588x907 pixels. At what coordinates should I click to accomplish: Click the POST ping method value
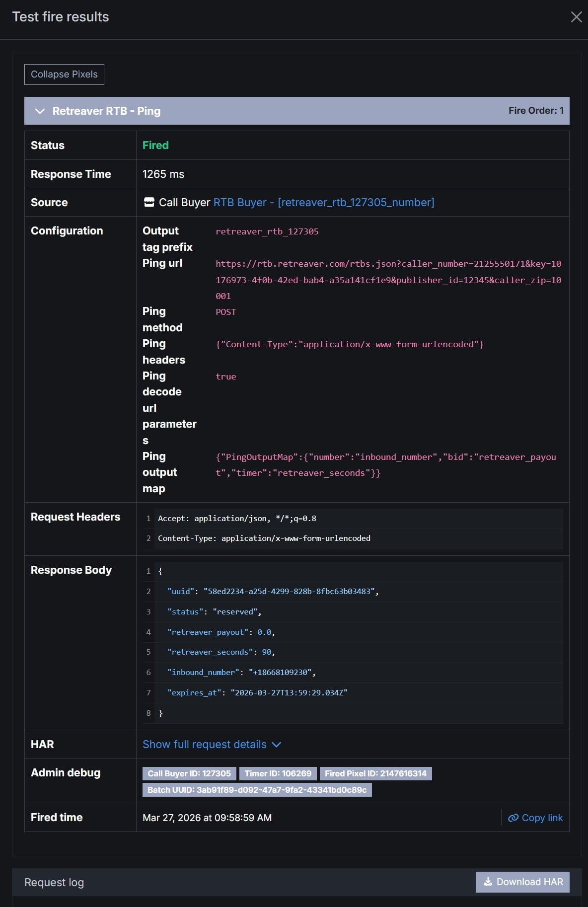pos(226,312)
